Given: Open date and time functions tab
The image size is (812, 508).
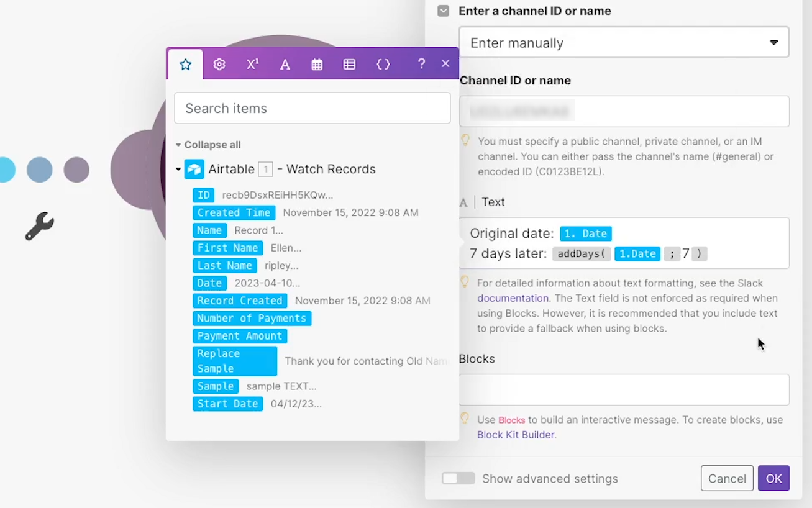Looking at the screenshot, I should (317, 65).
